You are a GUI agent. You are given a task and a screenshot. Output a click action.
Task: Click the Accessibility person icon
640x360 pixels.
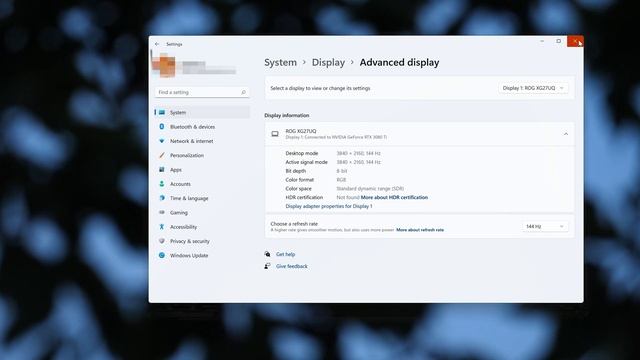(162, 227)
